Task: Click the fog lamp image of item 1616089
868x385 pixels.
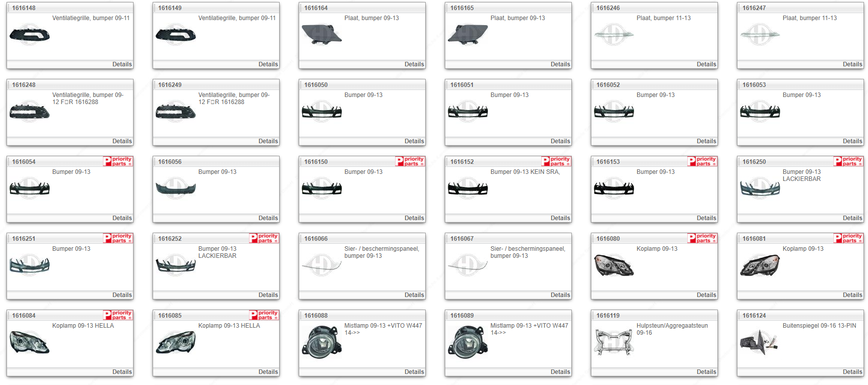Action: pos(468,342)
